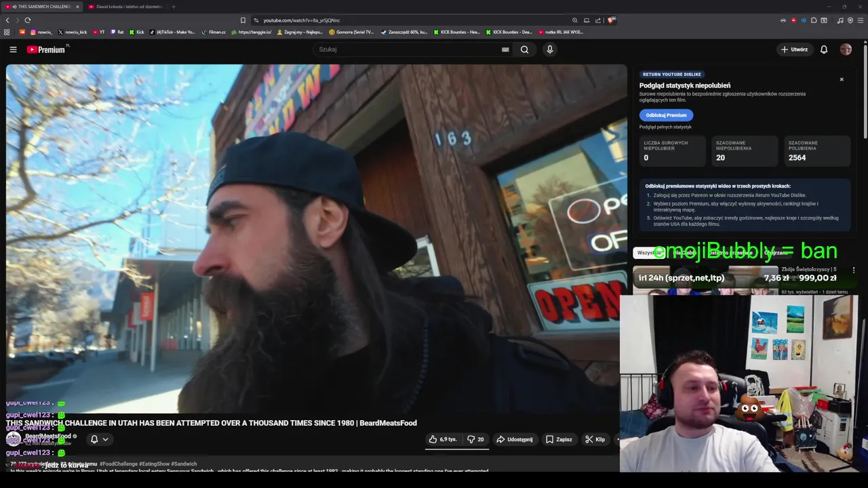Open the nutka IRL JAK WYJE bookmark
868x488 pixels.
560,32
